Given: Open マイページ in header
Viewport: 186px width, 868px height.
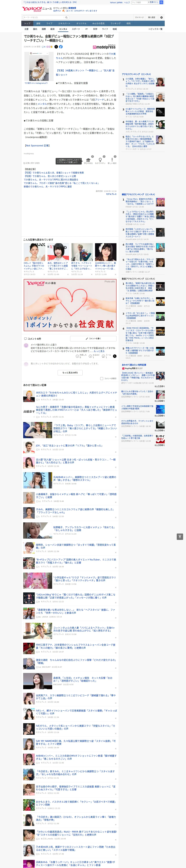Looking at the screenshot, I should point(139,17).
